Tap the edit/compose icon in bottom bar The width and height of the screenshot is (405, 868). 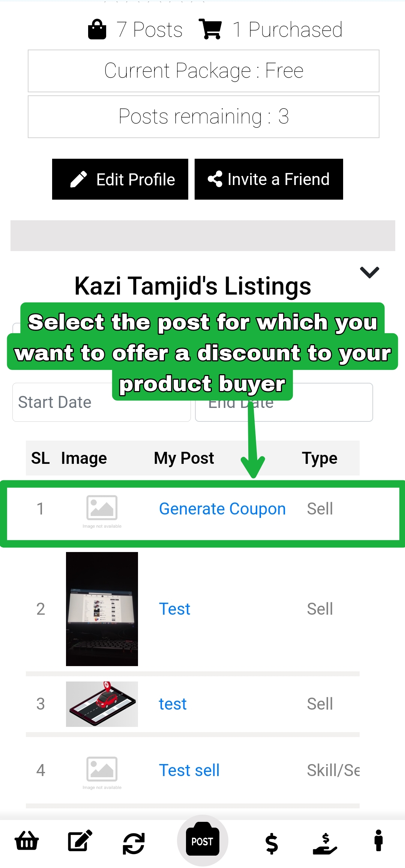(80, 841)
